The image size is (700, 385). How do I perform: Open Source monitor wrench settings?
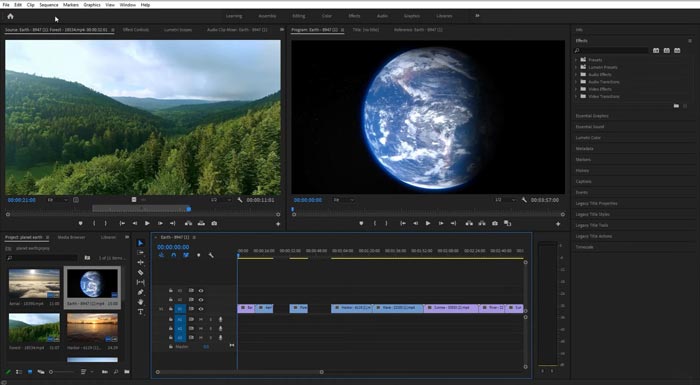(x=240, y=200)
